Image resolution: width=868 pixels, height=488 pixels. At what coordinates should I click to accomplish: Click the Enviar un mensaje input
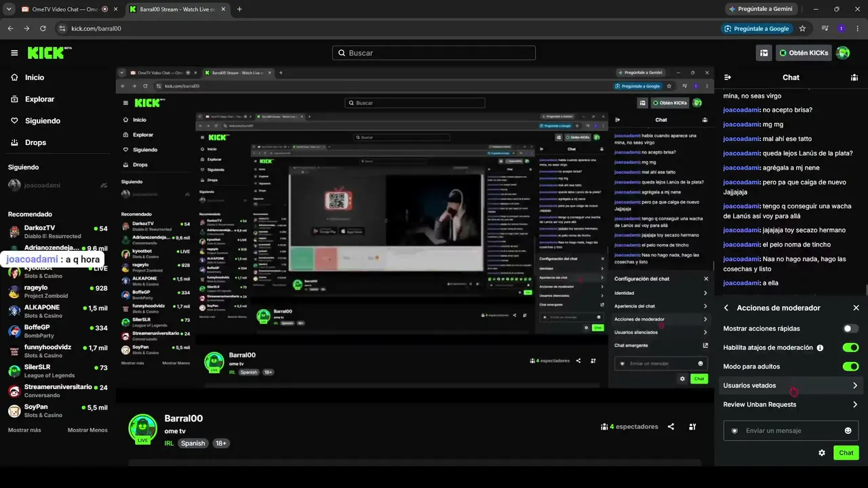tap(791, 430)
